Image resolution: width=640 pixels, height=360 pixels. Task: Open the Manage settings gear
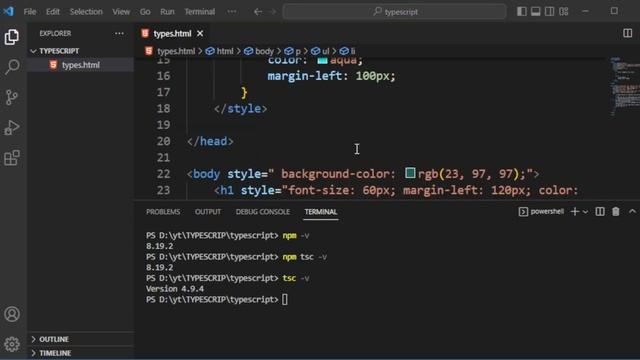(x=12, y=344)
